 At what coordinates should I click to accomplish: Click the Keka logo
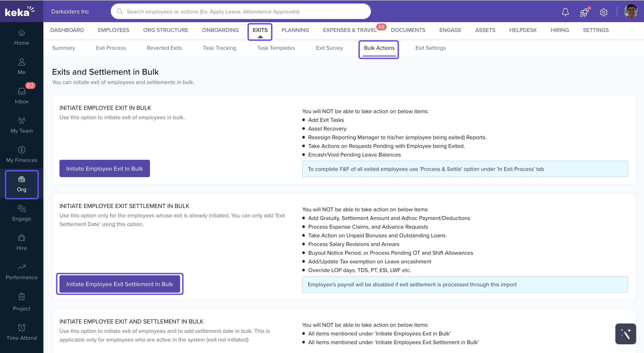pos(20,12)
